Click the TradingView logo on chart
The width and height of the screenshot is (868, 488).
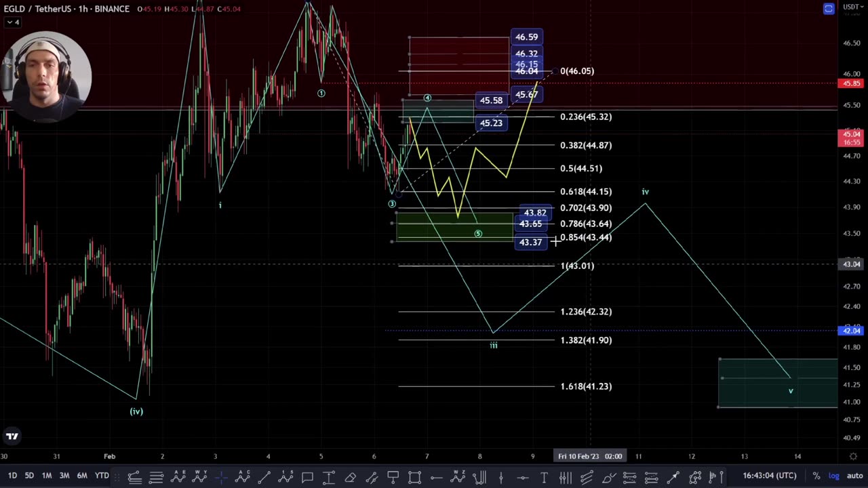pos(12,436)
